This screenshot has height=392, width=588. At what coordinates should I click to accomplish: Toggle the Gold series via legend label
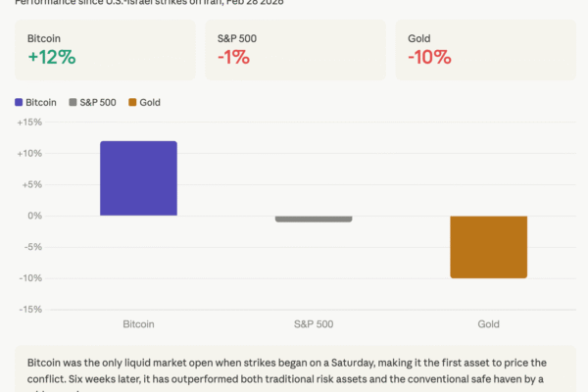click(x=150, y=102)
